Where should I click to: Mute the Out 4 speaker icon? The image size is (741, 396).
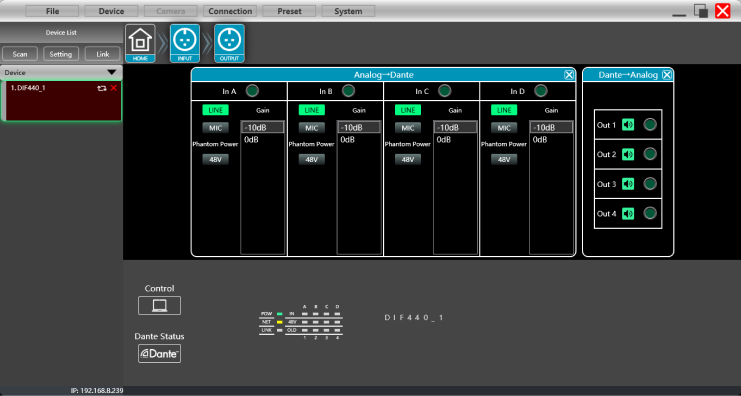[x=628, y=214]
